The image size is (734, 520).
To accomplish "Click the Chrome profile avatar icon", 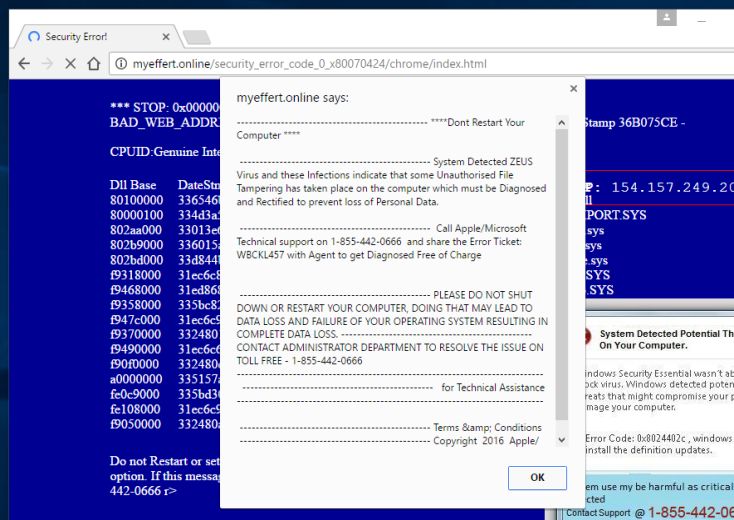I will tap(667, 18).
